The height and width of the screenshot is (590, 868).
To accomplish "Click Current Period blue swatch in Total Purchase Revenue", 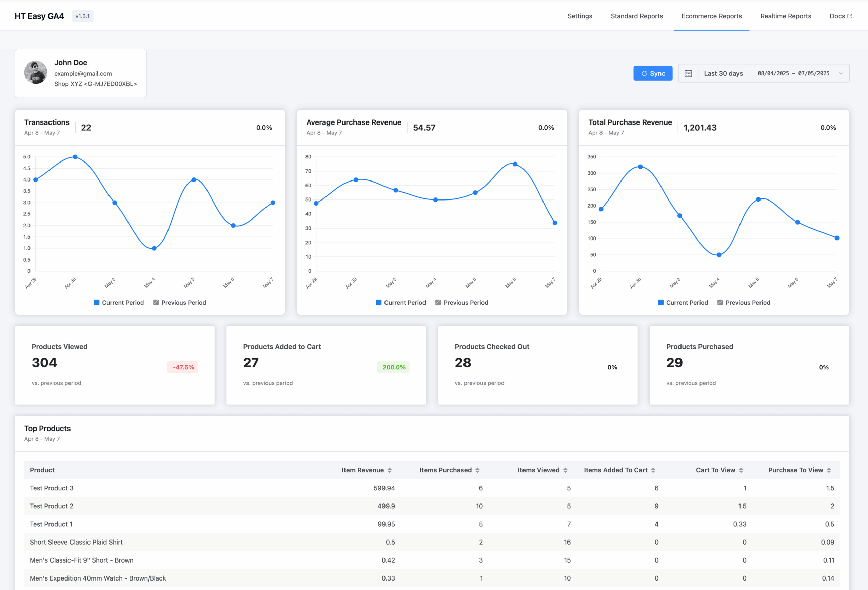I will pos(661,302).
